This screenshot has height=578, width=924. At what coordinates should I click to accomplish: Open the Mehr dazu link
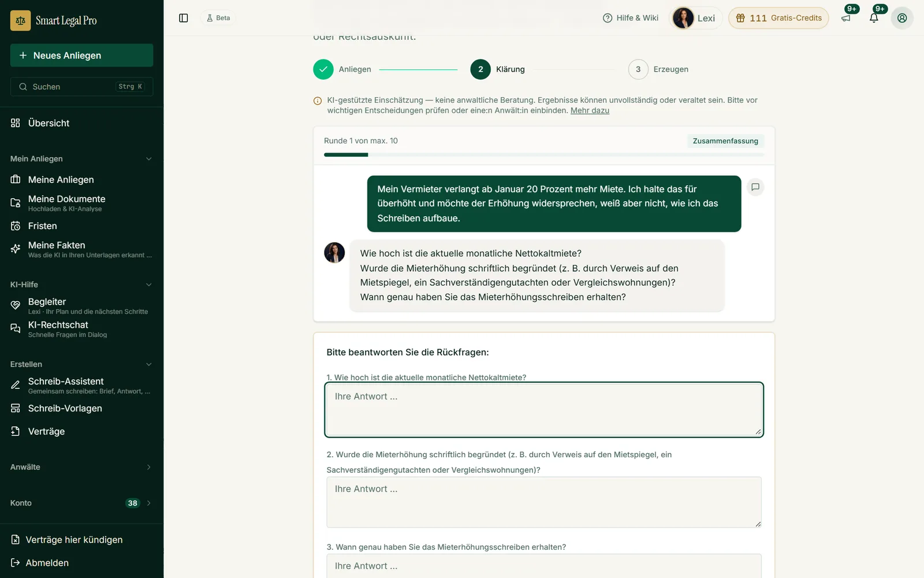[x=590, y=110]
